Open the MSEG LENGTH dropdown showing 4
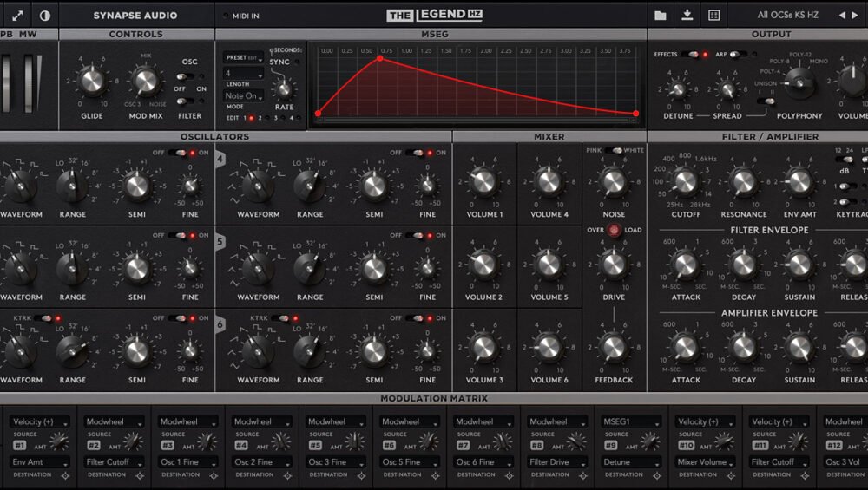 point(244,73)
